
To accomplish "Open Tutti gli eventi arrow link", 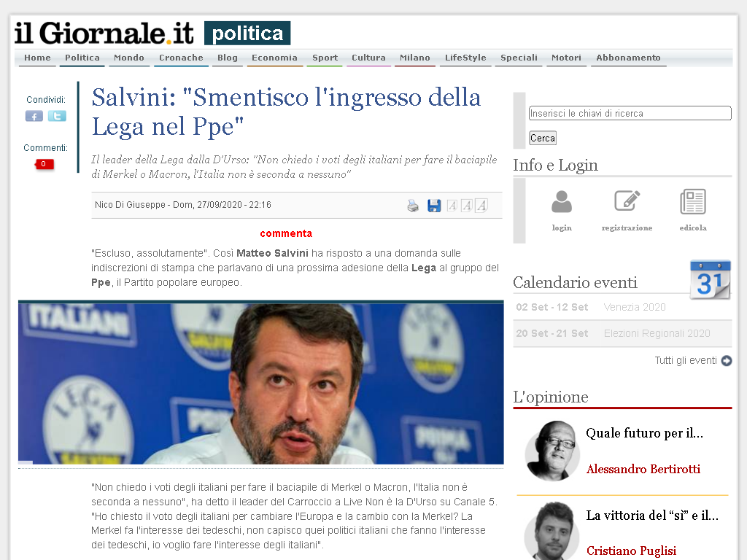I will click(x=693, y=360).
